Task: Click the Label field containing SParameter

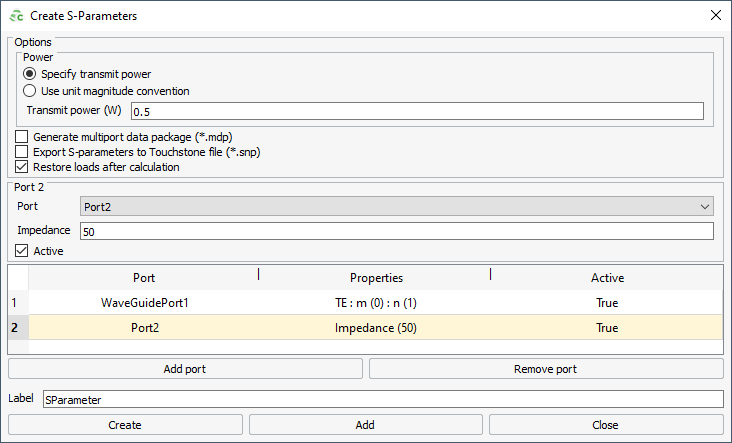Action: point(382,399)
